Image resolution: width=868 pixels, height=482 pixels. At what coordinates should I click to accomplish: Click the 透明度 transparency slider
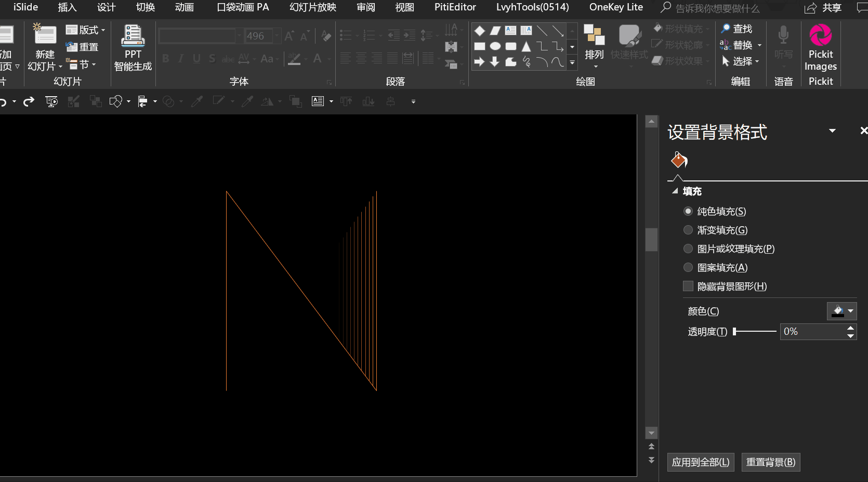pos(755,331)
